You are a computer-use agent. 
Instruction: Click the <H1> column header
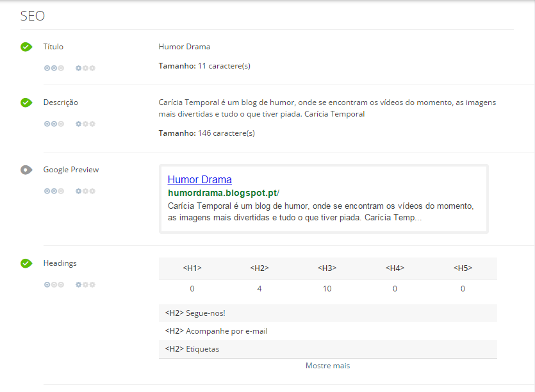192,268
